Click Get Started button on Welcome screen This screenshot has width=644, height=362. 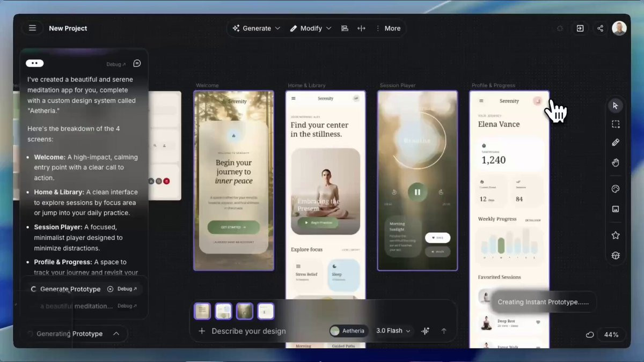[x=233, y=227]
